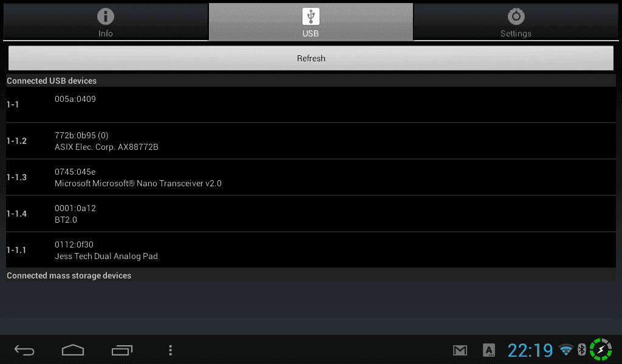Select the Microsoft Nano Transceiver v2.0 entry
This screenshot has width=622, height=364.
tap(311, 177)
